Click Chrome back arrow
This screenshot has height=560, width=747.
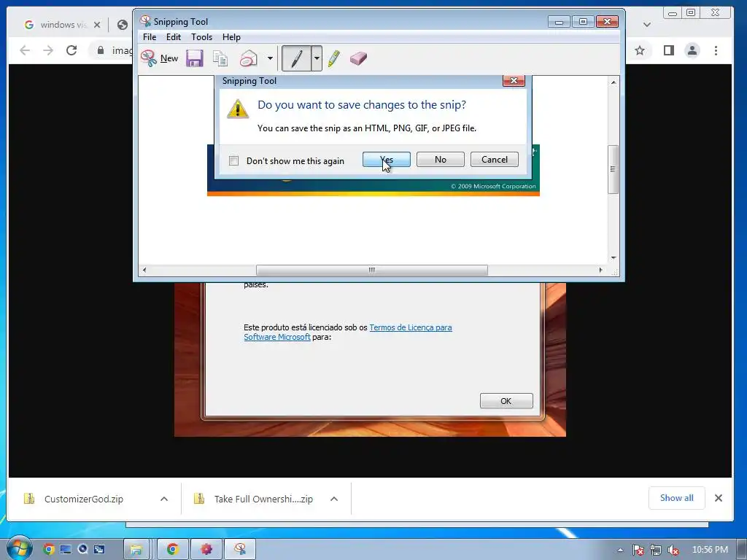pyautogui.click(x=25, y=50)
